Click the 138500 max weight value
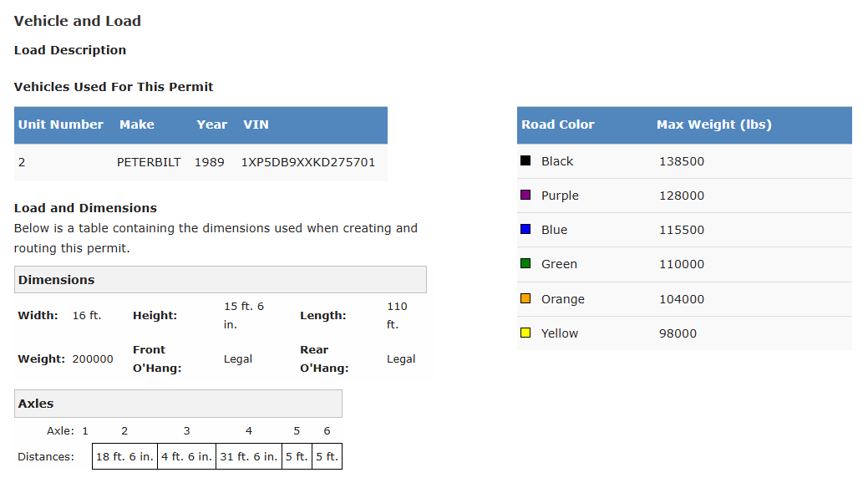This screenshot has width=868, height=488. [681, 161]
